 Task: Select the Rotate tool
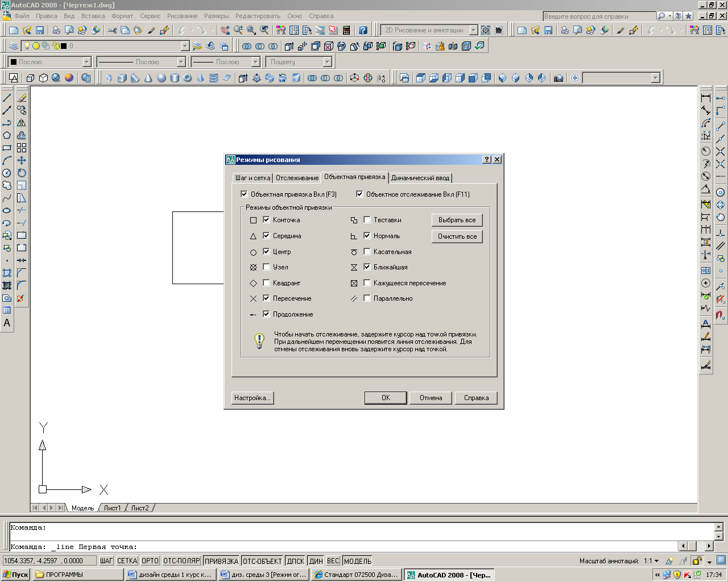(22, 173)
